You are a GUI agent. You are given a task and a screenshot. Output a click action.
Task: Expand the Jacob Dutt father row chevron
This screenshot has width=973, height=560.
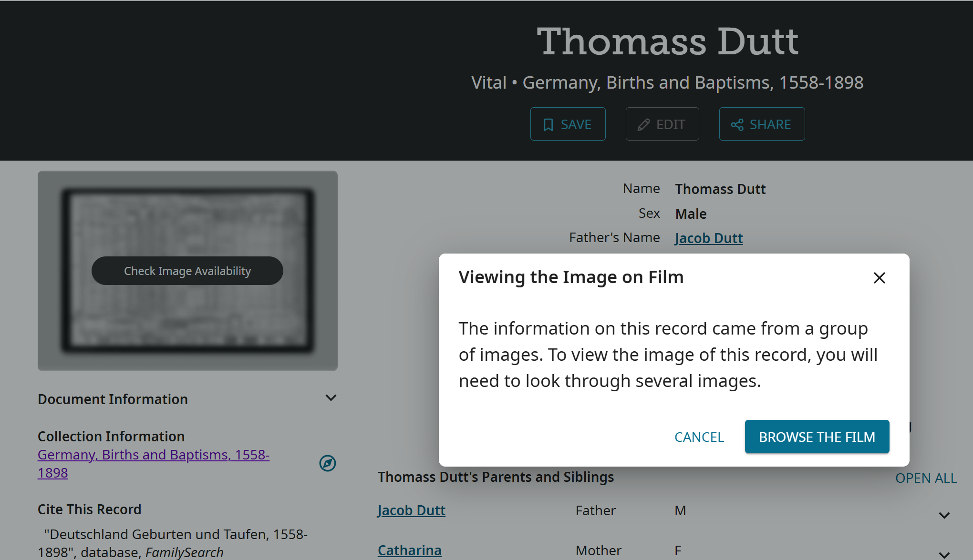point(944,515)
